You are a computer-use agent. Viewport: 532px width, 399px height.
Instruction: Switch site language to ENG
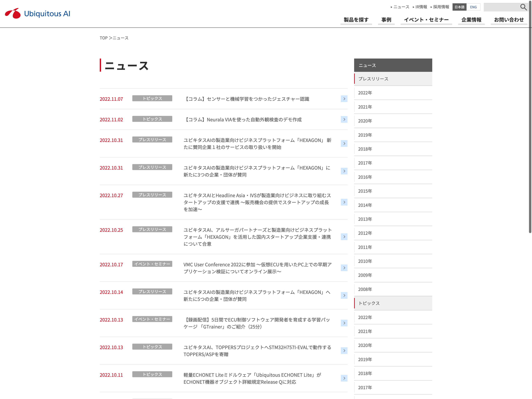pyautogui.click(x=473, y=7)
